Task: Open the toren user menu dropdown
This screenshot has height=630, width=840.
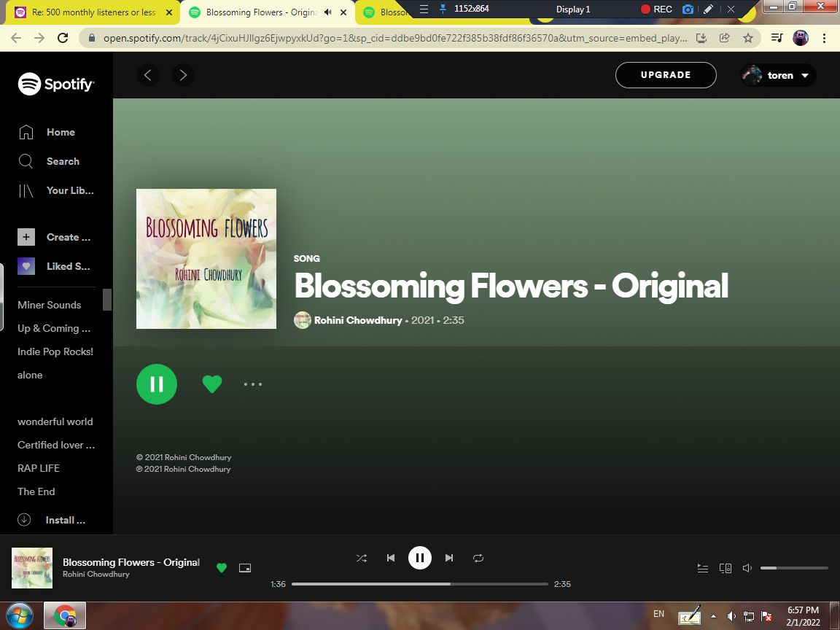Action: pyautogui.click(x=779, y=76)
